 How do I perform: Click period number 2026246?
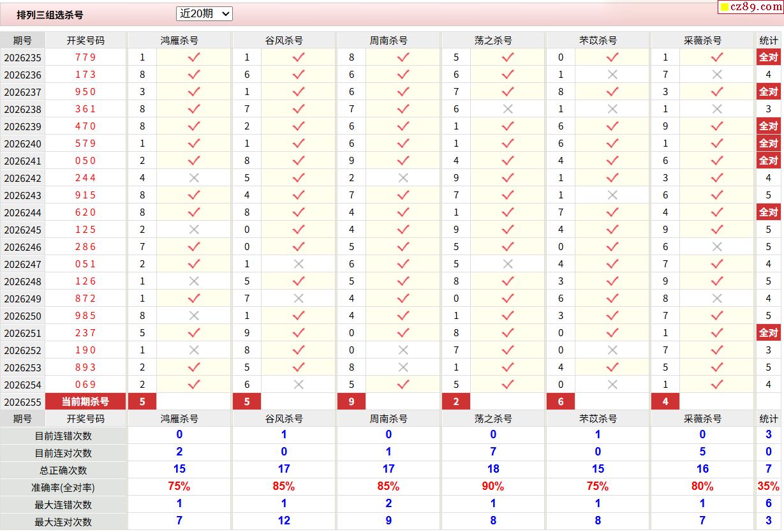pyautogui.click(x=22, y=247)
